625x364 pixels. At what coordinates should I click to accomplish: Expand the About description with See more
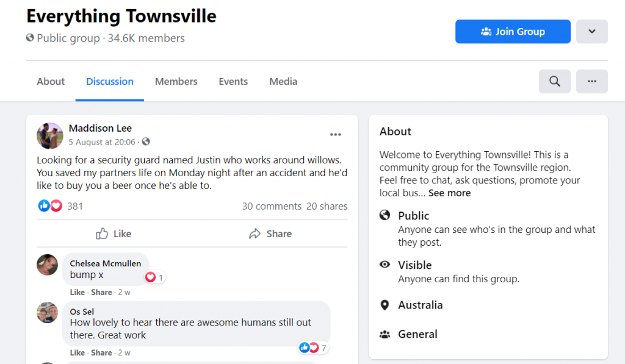point(449,193)
